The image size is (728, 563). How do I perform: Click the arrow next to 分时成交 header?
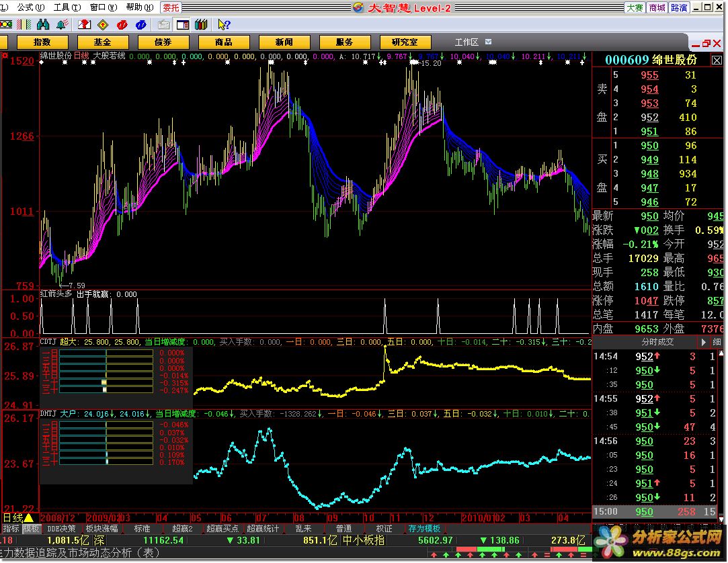[704, 342]
